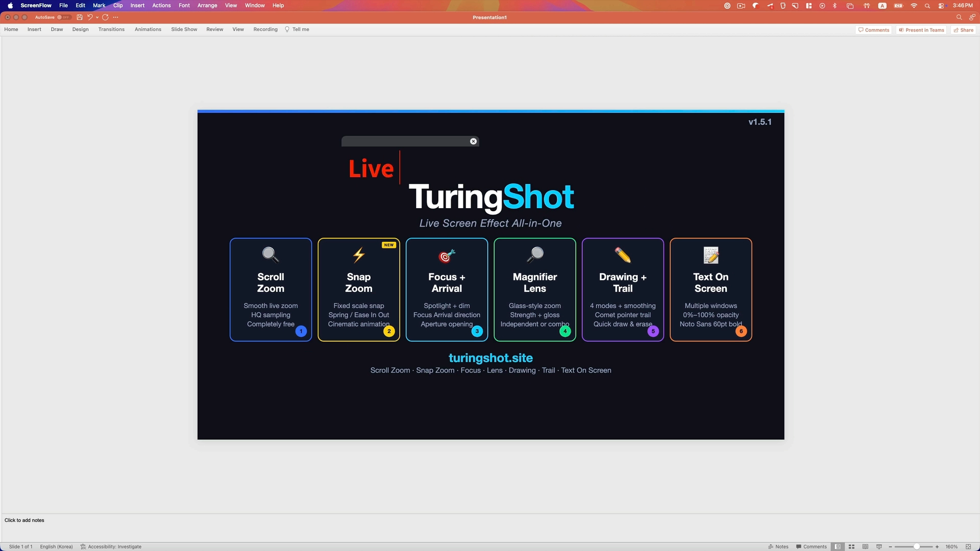The height and width of the screenshot is (551, 980).
Task: Click the Share button
Action: click(964, 30)
